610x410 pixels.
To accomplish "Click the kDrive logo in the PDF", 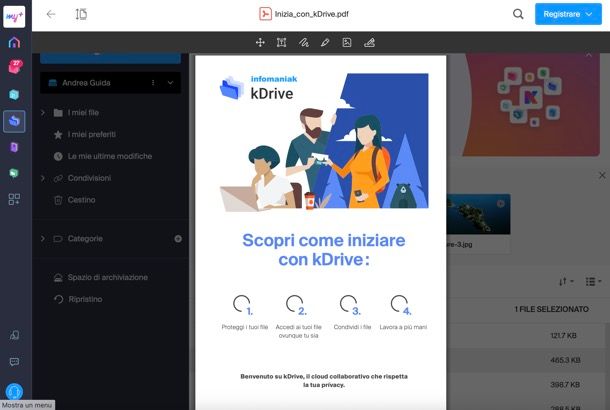I will (x=258, y=88).
